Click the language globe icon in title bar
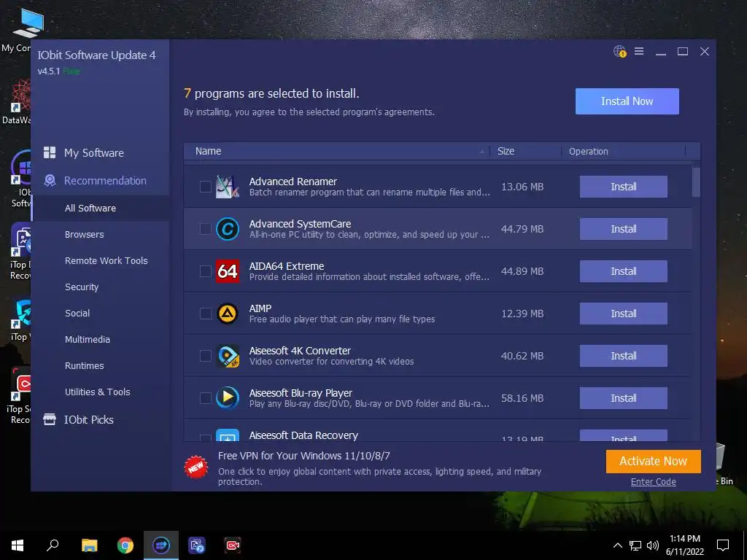This screenshot has width=747, height=560. coord(619,51)
